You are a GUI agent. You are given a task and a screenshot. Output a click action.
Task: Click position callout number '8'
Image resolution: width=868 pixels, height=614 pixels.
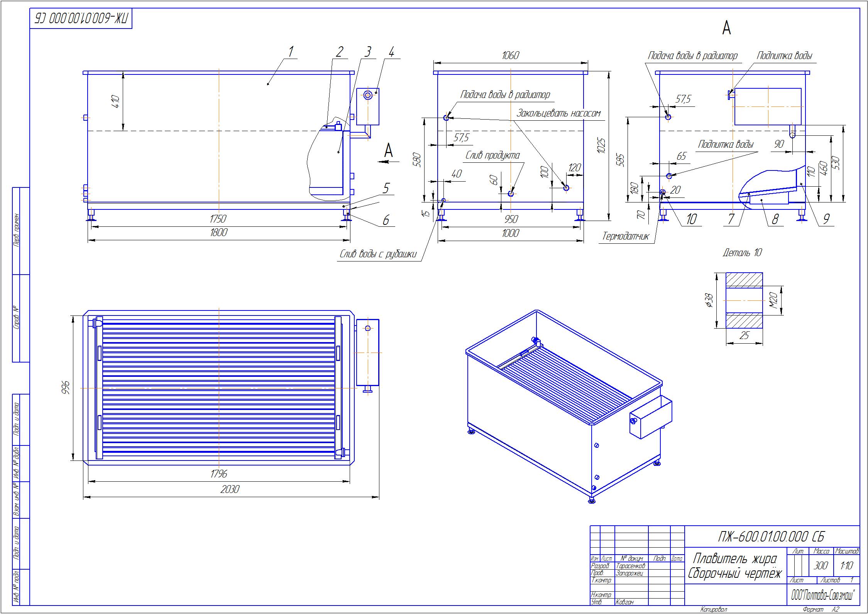click(775, 219)
